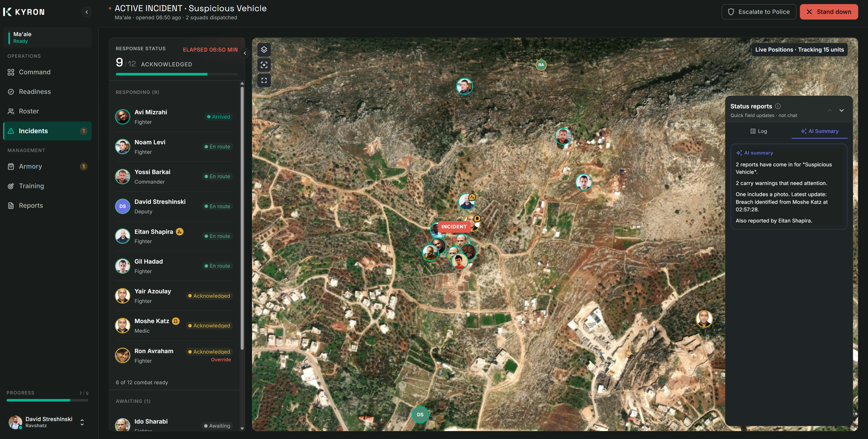Select the Yossi Barkai Commander row
Screen dimensions: 868x439
tap(174, 177)
